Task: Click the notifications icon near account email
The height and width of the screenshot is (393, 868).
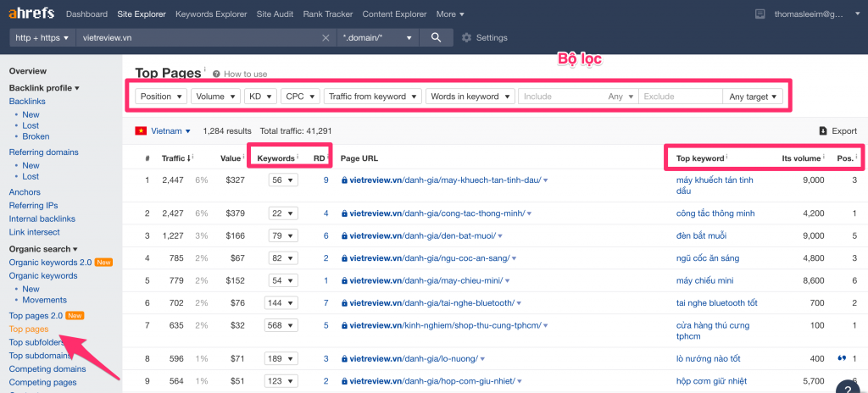Action: (x=759, y=14)
